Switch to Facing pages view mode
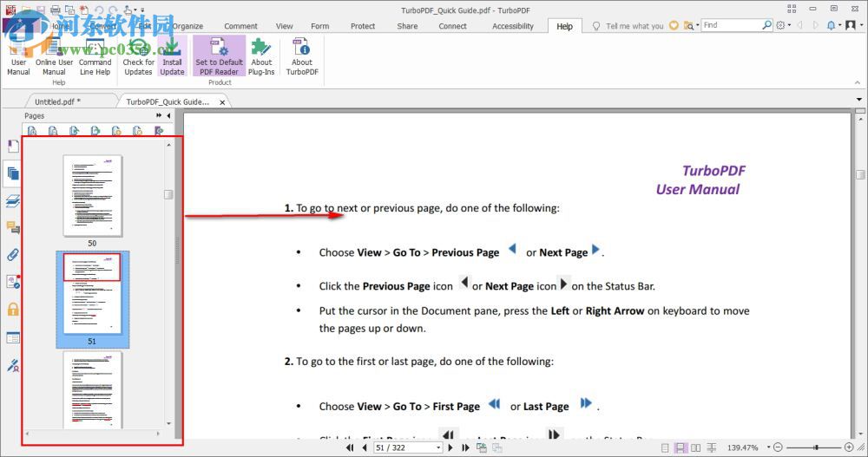Screen dimensions: 868x457 point(696,447)
